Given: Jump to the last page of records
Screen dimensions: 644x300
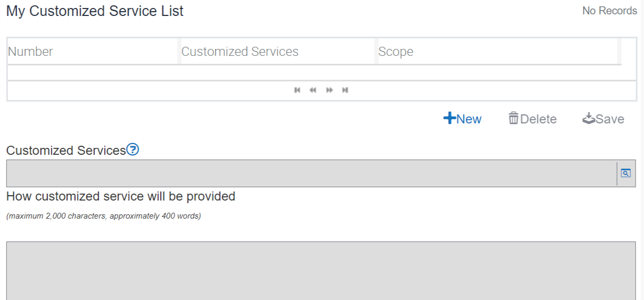Looking at the screenshot, I should [345, 90].
